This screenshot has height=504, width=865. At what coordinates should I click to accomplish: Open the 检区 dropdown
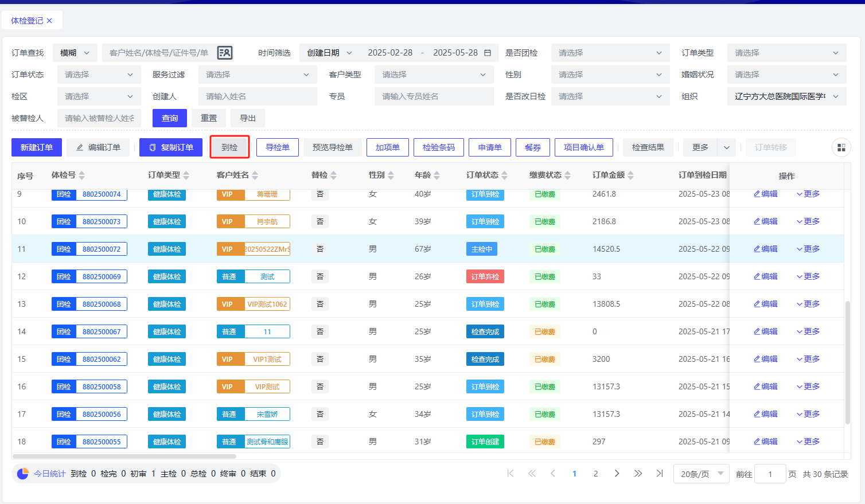(99, 96)
